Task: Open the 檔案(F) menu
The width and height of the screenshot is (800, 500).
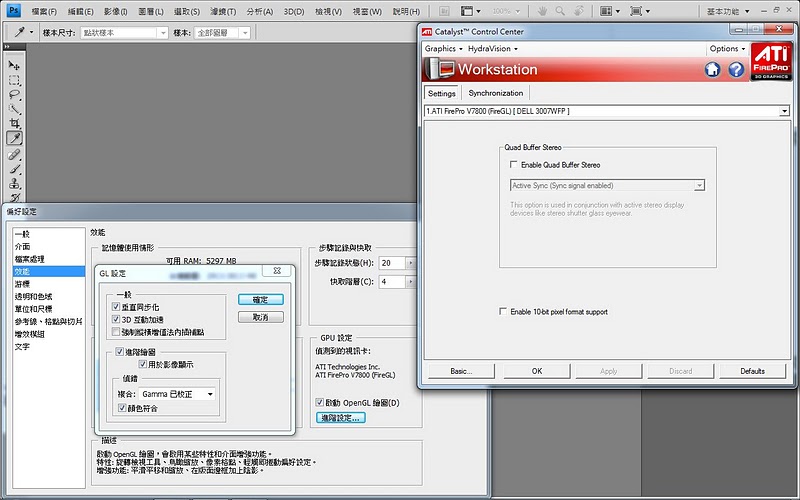Action: [x=44, y=11]
